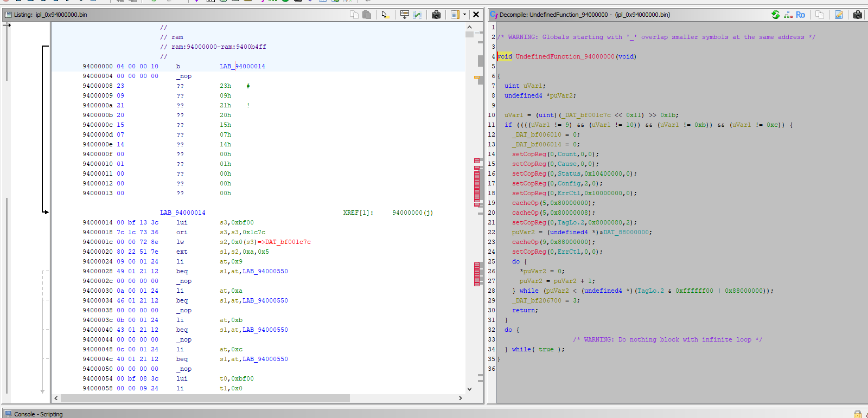Click LAB_94000550 operand at address 94000040
Screen dimensions: 868x418
click(x=265, y=330)
